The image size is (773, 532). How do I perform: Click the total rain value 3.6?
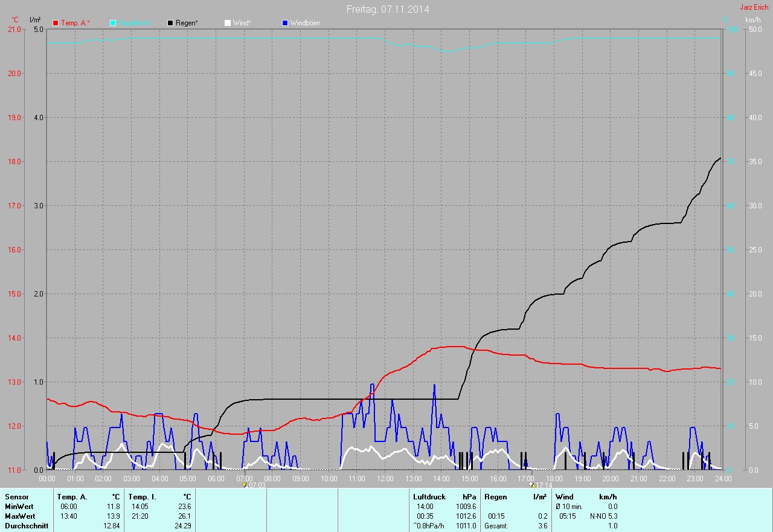(x=542, y=526)
